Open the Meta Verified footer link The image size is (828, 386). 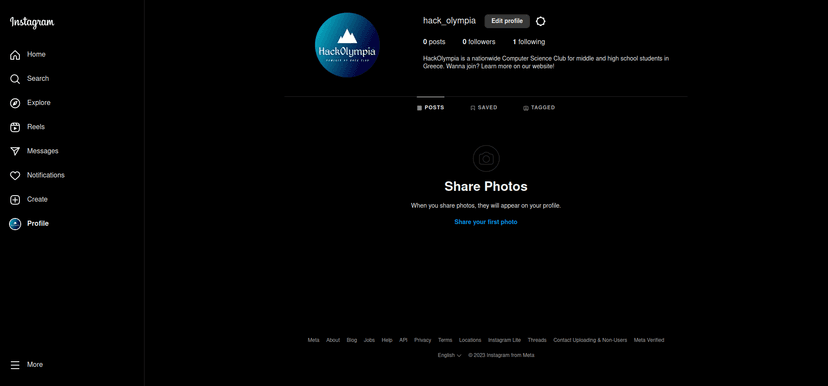(649, 340)
